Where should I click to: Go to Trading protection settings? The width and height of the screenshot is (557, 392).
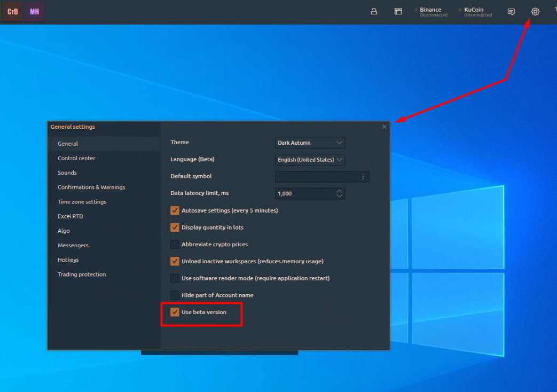point(82,275)
